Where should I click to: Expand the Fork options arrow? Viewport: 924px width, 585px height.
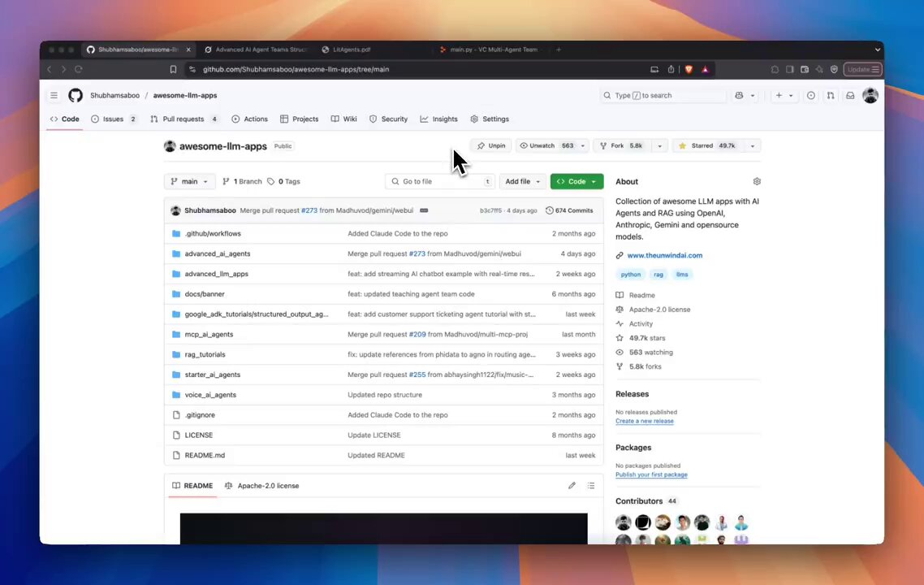point(660,145)
